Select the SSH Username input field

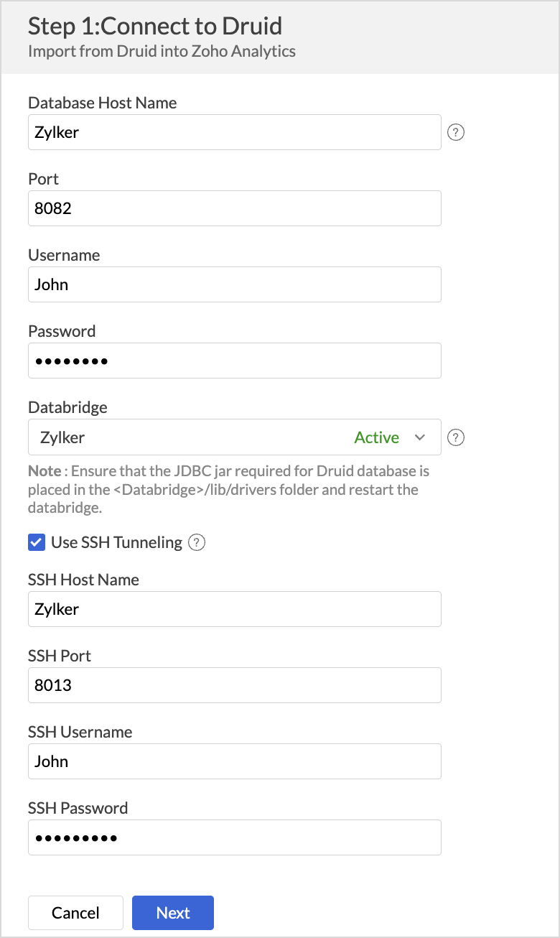[x=234, y=761]
